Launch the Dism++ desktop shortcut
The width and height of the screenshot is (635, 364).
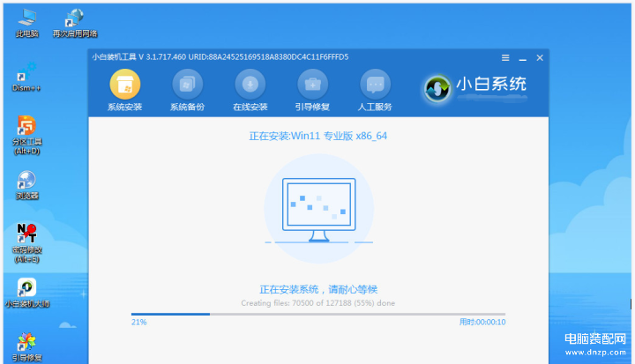[x=26, y=77]
